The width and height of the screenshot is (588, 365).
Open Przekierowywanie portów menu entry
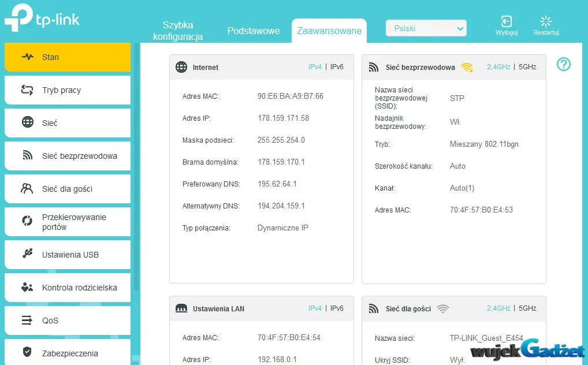click(68, 222)
